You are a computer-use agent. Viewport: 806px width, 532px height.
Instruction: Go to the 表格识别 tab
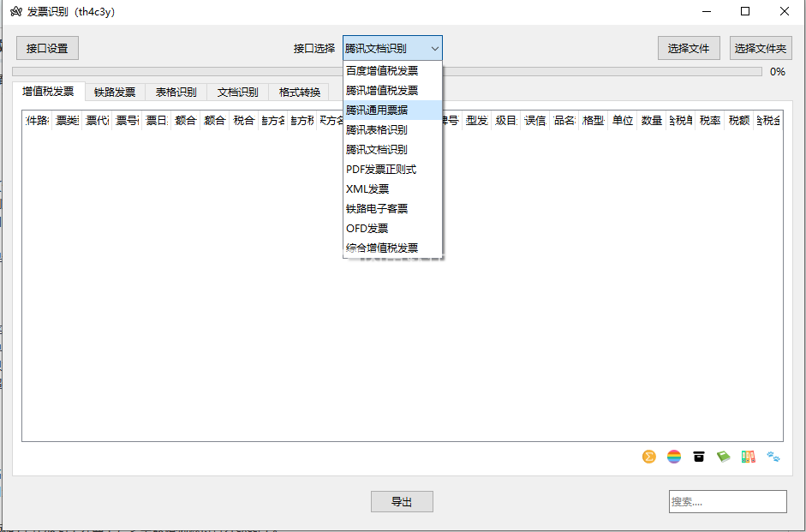tap(176, 92)
